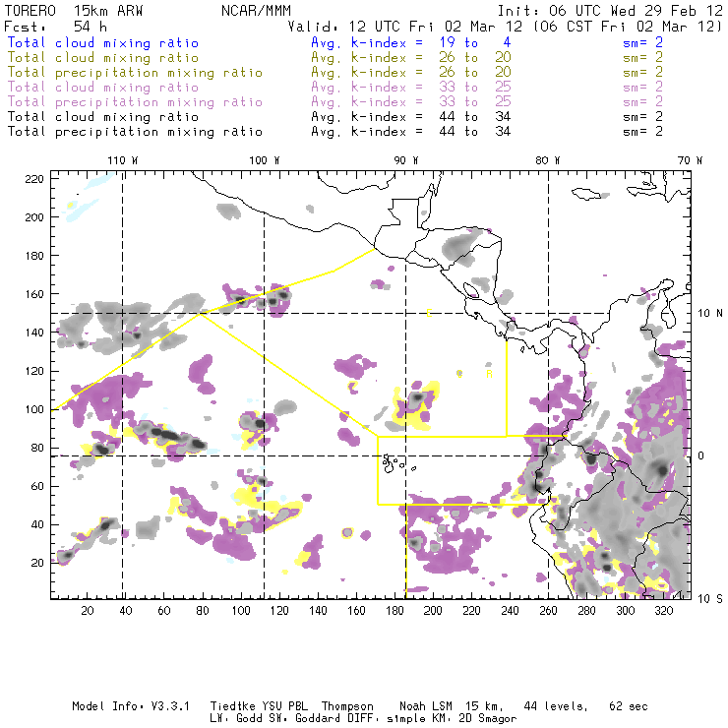Click the blue "sm= 2" value

[x=643, y=42]
